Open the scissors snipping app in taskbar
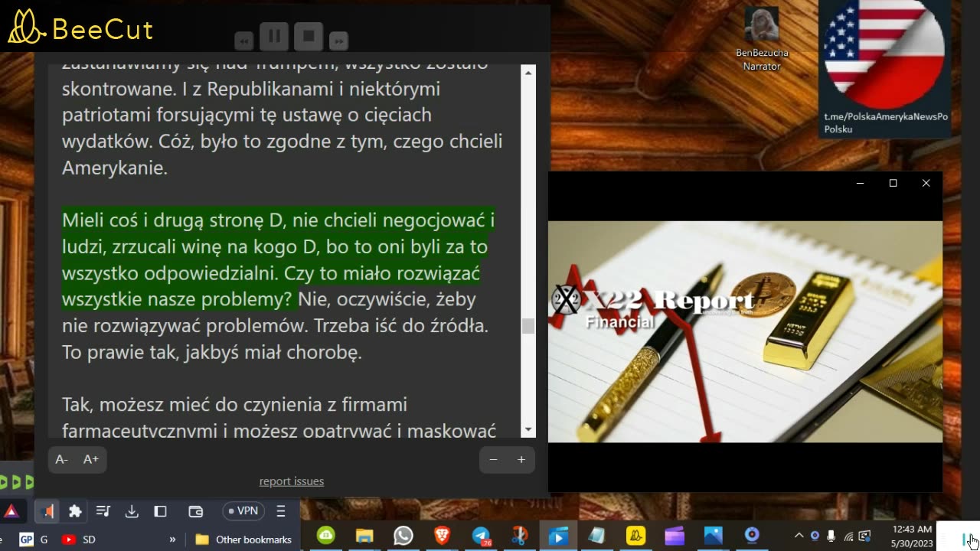Screen dimensions: 980x551 520,536
